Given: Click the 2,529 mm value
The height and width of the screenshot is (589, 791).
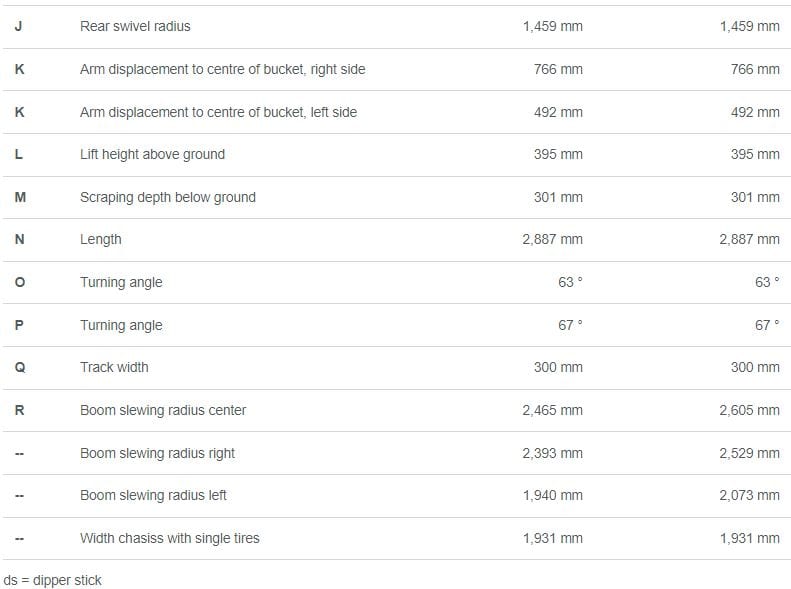Looking at the screenshot, I should (750, 453).
